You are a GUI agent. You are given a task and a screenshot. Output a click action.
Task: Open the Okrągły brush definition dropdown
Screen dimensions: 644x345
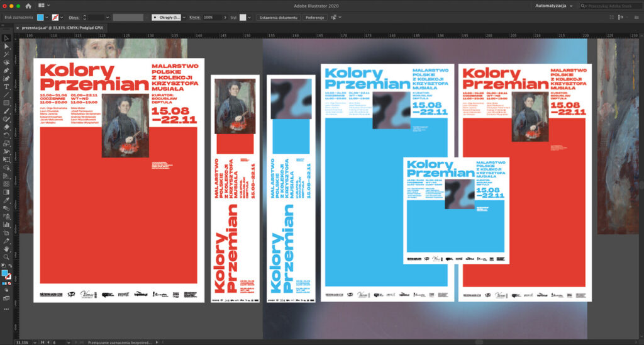[182, 18]
